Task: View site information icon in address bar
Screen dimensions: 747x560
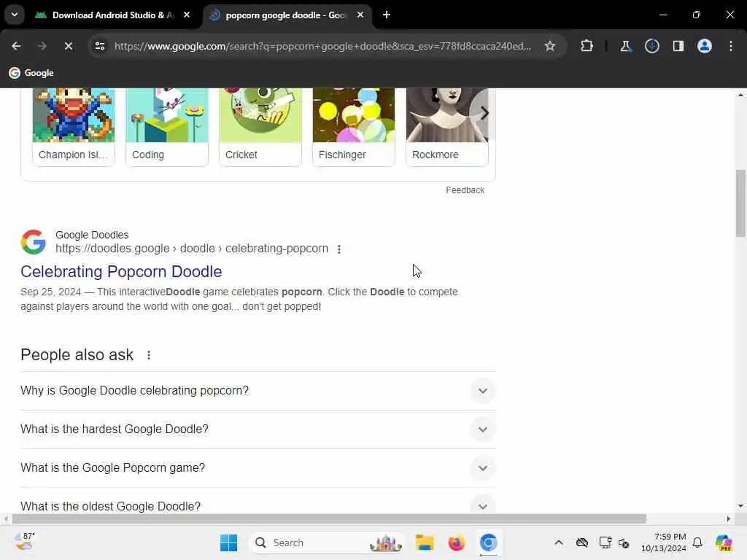Action: [x=99, y=46]
